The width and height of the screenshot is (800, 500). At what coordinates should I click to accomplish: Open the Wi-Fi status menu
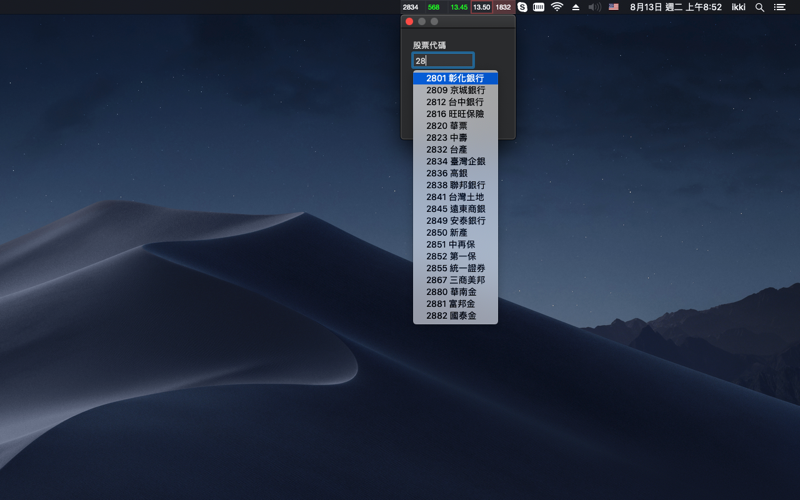557,7
